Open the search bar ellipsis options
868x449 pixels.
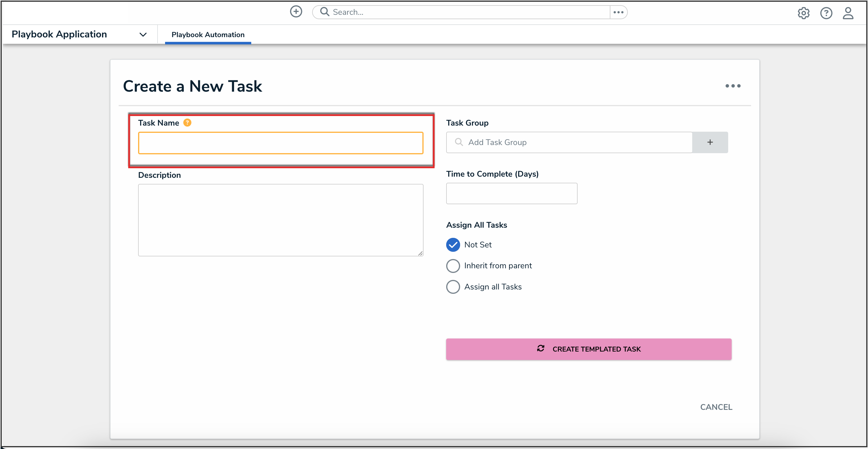[x=618, y=12]
